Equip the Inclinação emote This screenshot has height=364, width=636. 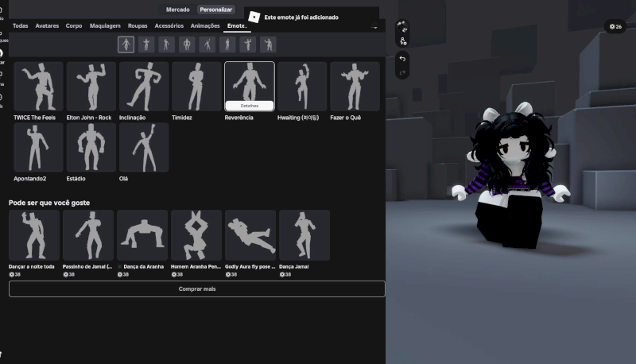[x=144, y=87]
